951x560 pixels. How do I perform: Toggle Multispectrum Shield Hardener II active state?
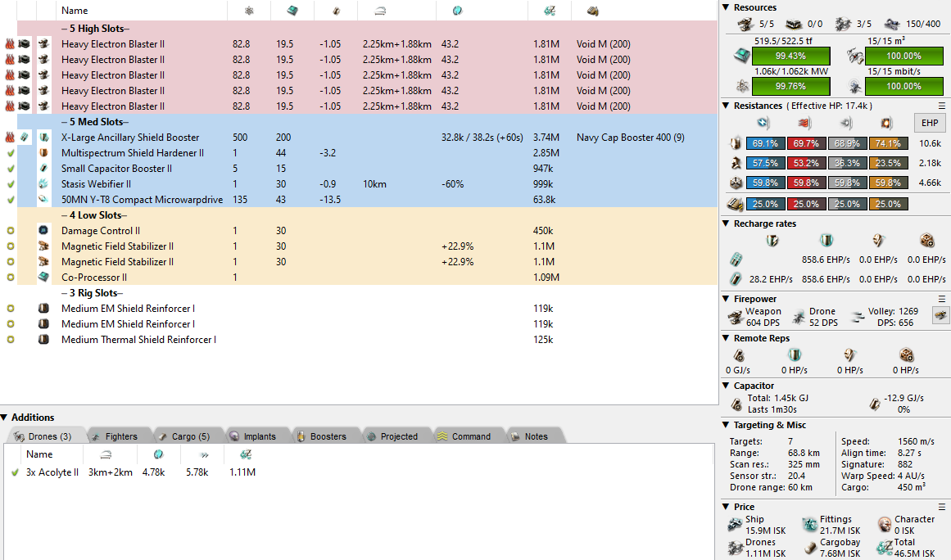click(x=11, y=153)
